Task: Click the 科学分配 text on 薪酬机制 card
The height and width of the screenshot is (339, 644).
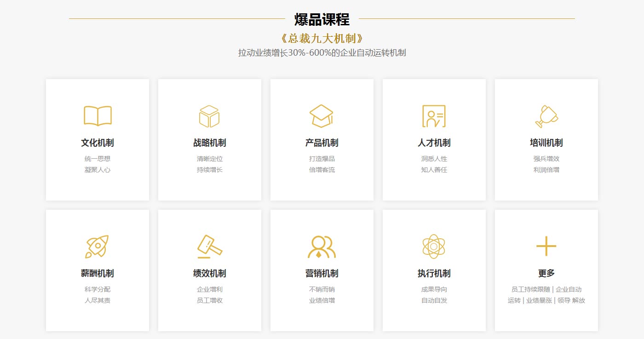Action: pyautogui.click(x=97, y=289)
